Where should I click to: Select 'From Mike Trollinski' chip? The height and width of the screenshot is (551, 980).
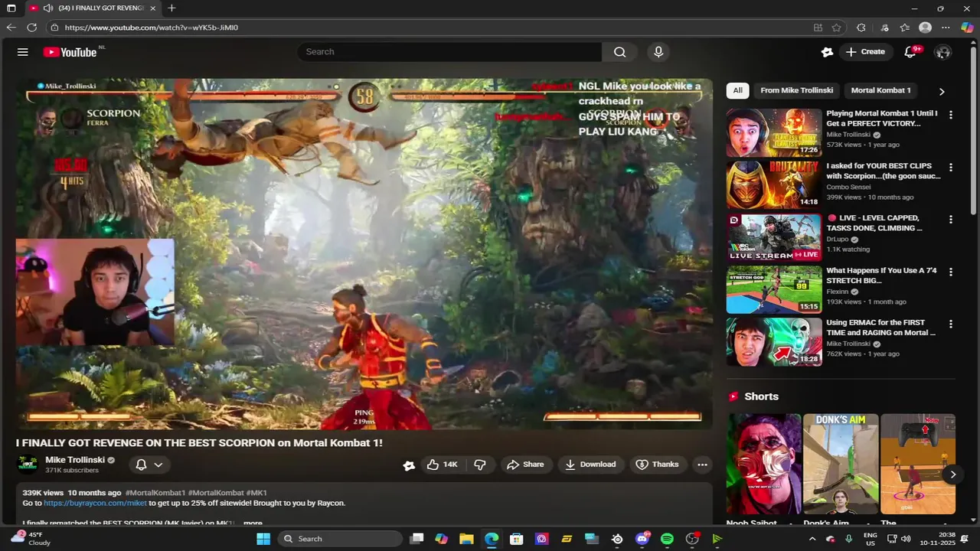tap(796, 90)
